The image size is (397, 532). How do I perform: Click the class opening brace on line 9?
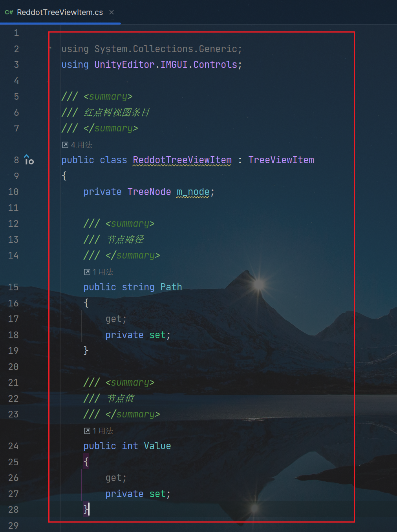pos(64,176)
